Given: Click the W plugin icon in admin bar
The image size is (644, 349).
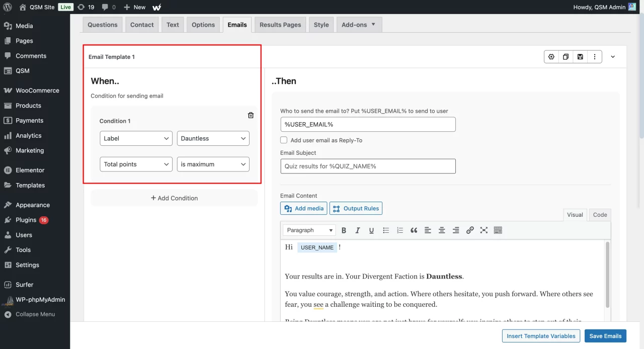Looking at the screenshot, I should pos(157,7).
